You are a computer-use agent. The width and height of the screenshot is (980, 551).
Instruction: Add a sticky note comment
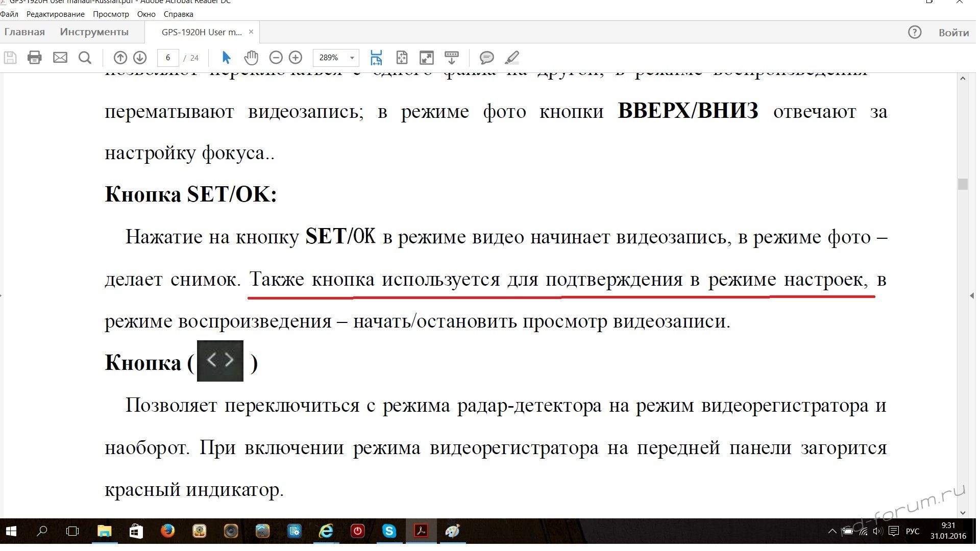click(x=486, y=58)
